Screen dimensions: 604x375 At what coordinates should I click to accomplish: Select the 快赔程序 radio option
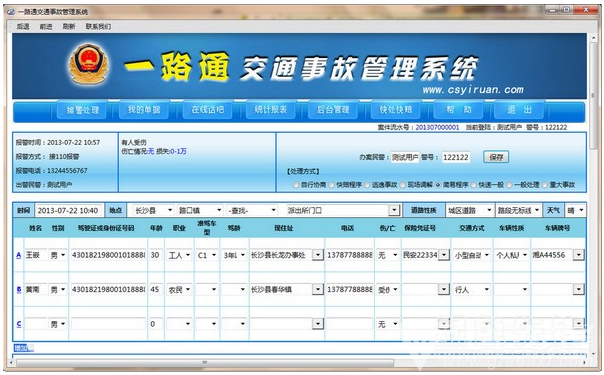click(x=331, y=185)
